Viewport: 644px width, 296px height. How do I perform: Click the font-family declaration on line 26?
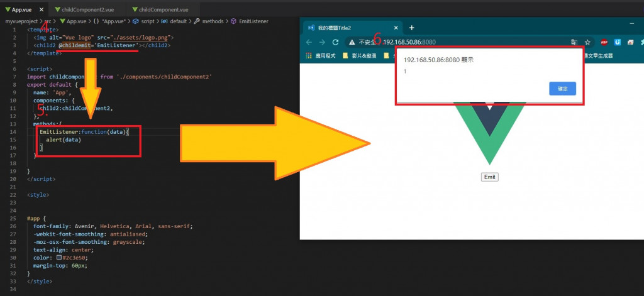click(113, 226)
